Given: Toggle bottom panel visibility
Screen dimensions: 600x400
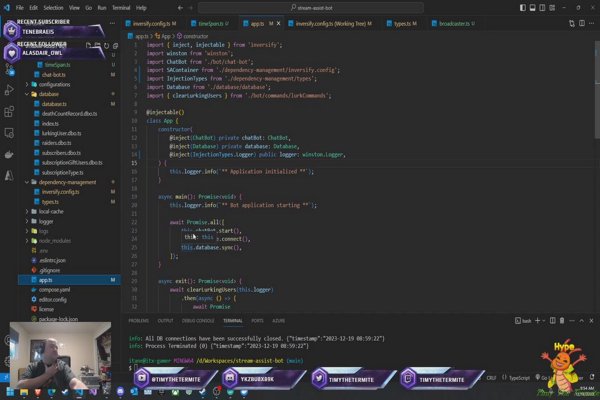Looking at the screenshot, I should pos(532,8).
